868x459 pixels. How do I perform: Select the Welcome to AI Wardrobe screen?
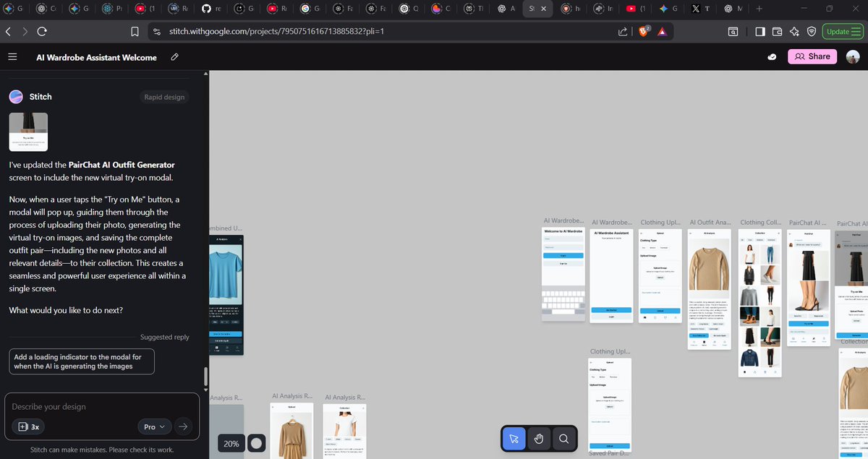[563, 273]
